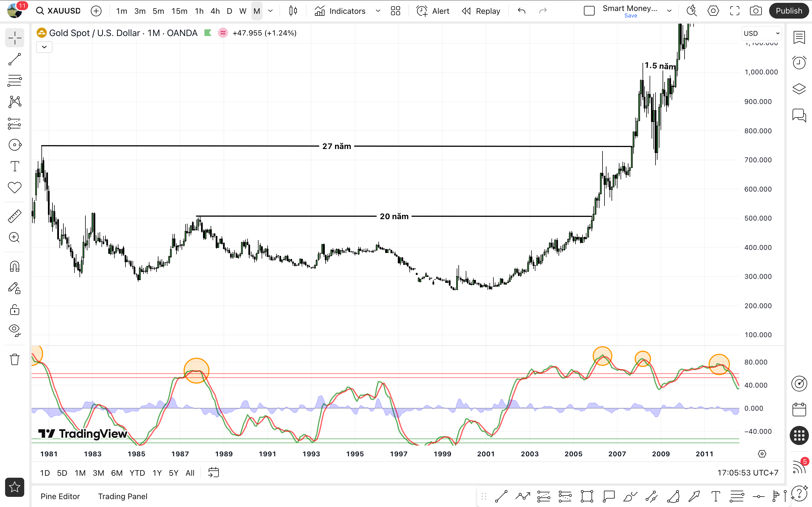Select the 4h timeframe button
Screen dimensions: 812x507
(x=215, y=11)
